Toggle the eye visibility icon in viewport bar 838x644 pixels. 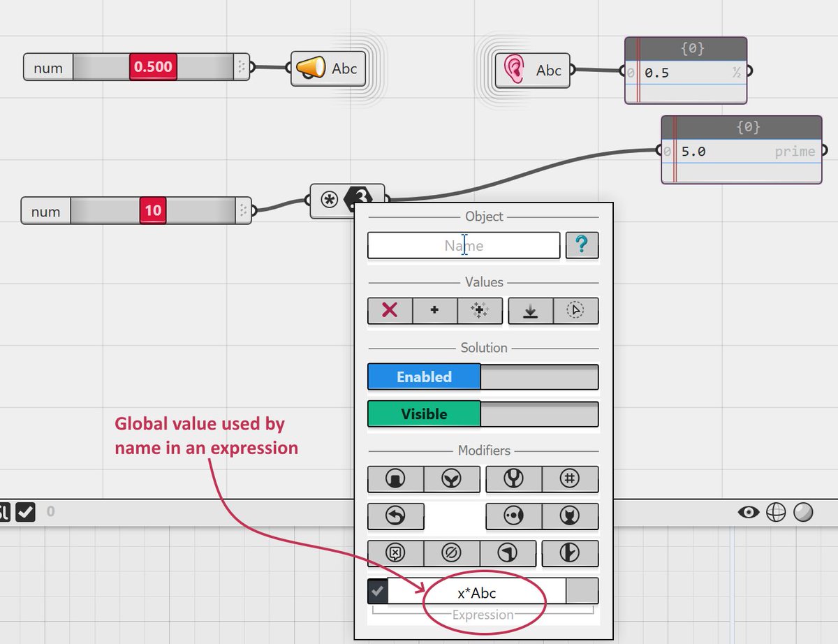coord(749,513)
